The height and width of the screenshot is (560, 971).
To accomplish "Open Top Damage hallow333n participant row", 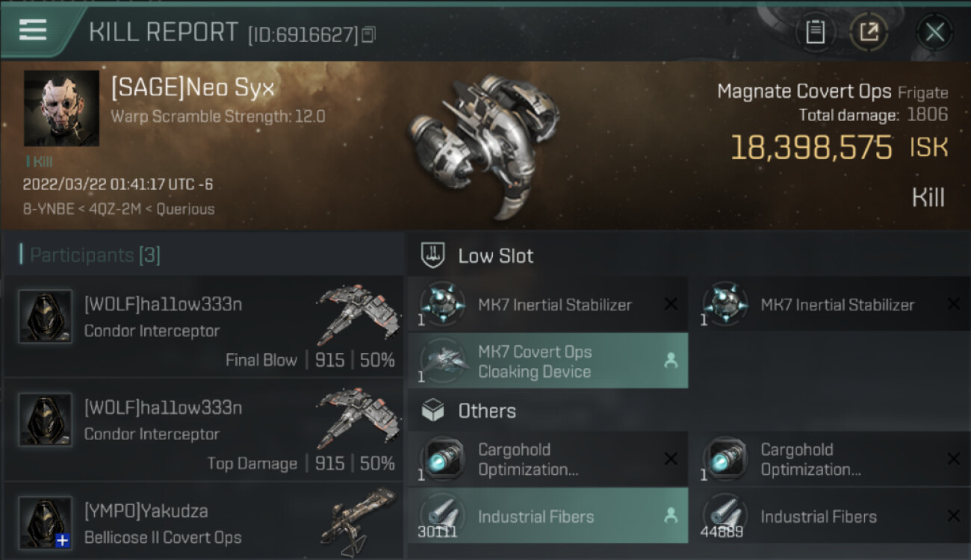I will (x=203, y=429).
